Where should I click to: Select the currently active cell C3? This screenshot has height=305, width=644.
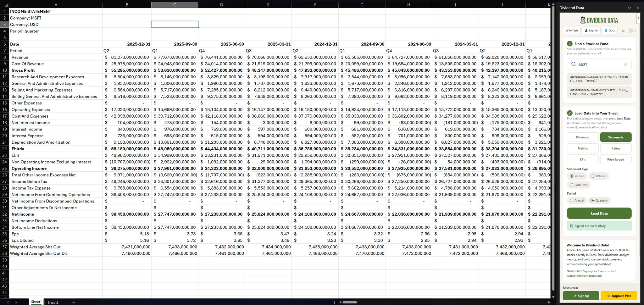point(175,24)
